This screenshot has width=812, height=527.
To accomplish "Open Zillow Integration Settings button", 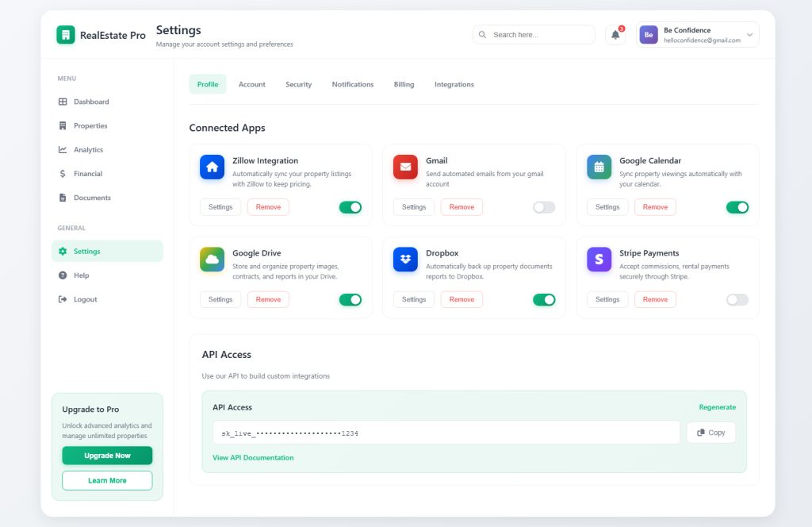I will (220, 207).
